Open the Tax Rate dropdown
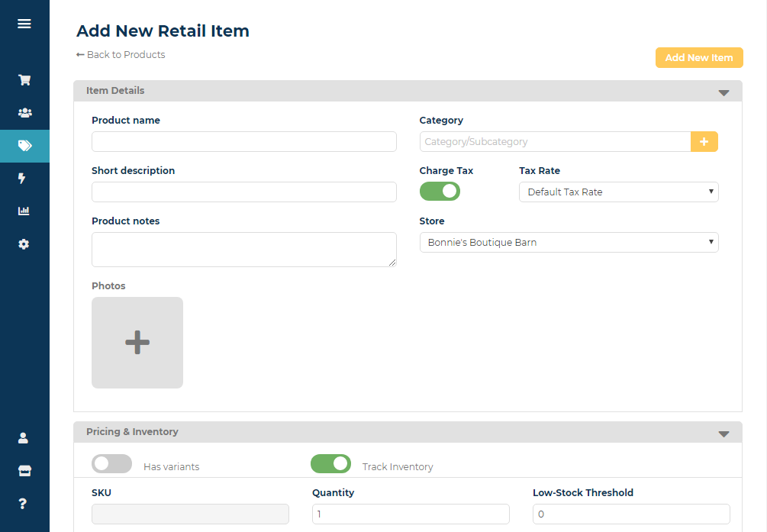767x532 pixels. pos(618,192)
